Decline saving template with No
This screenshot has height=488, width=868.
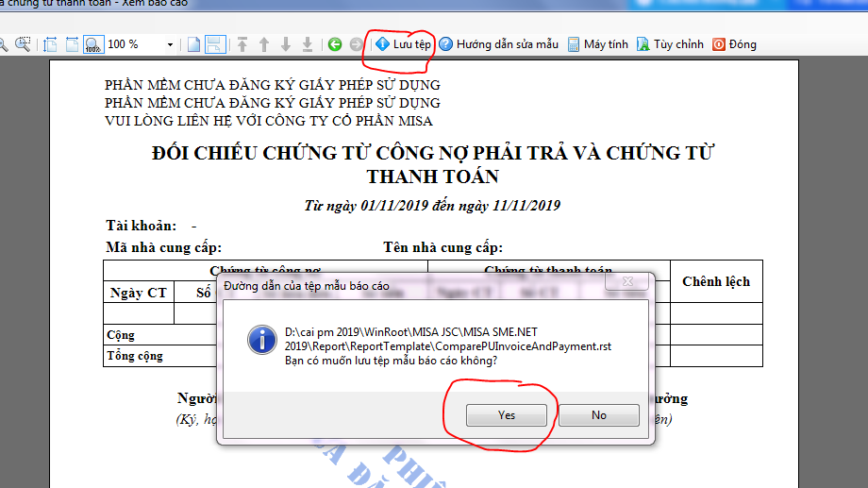pos(599,415)
